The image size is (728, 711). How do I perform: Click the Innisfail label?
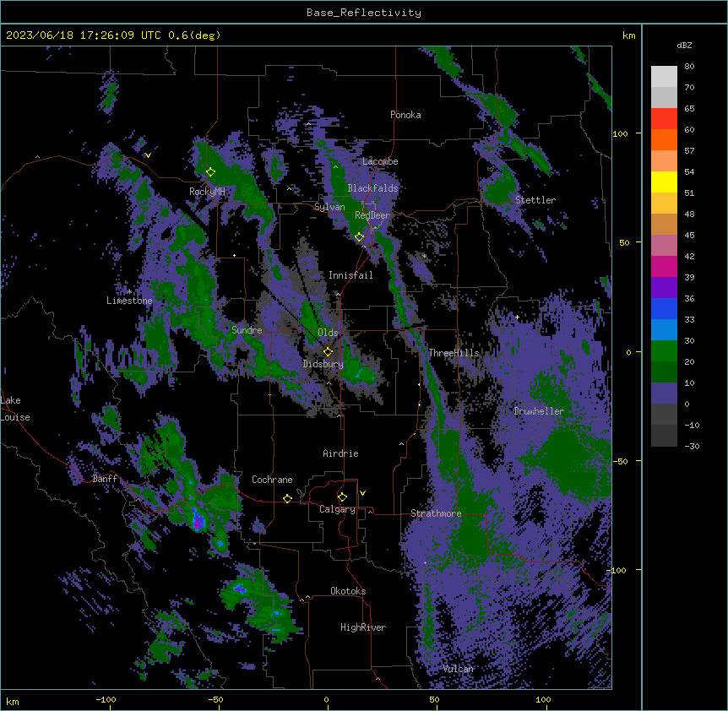(x=350, y=275)
